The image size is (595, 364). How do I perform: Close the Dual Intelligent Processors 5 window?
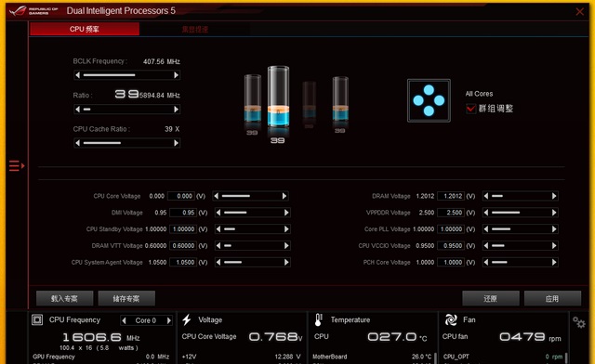580,11
